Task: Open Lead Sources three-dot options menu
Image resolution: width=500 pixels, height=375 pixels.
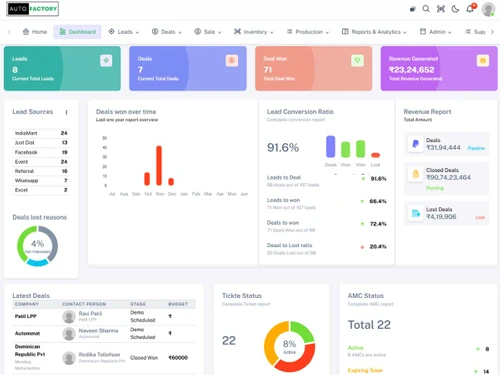Action: pos(66,112)
